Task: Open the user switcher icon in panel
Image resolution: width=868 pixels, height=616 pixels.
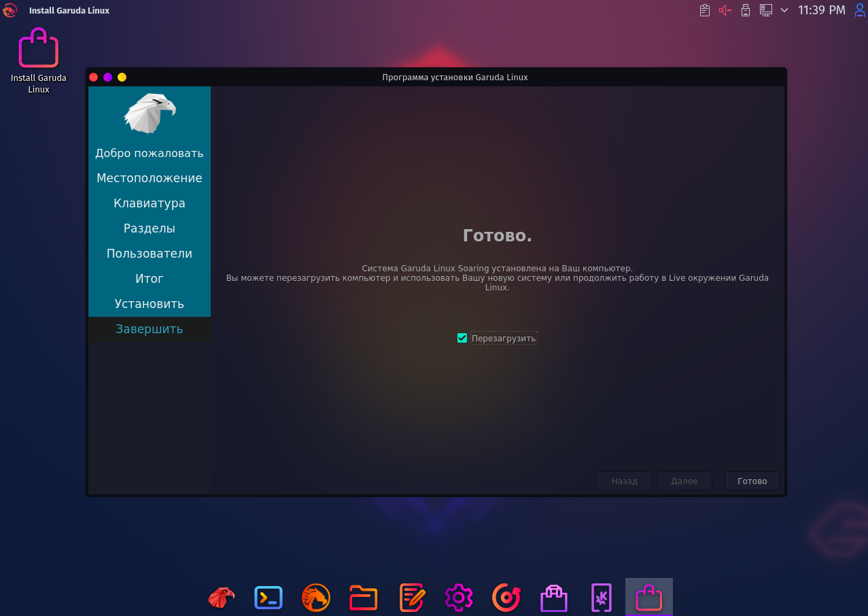Action: click(859, 10)
